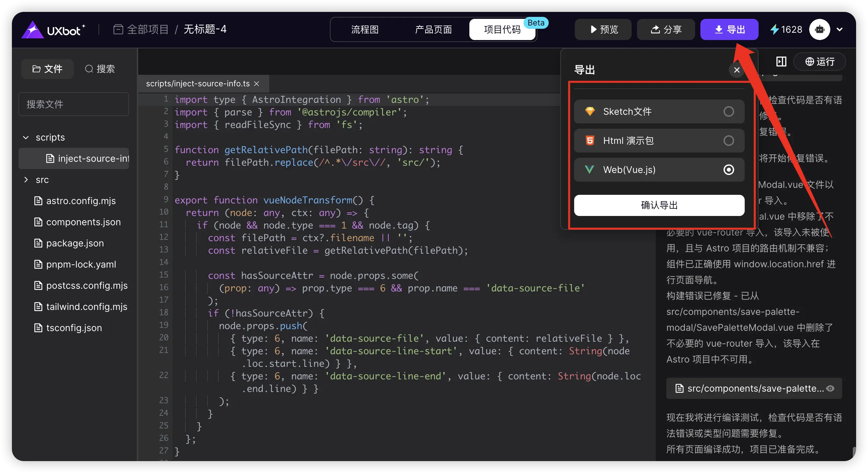The height and width of the screenshot is (473, 868).
Task: Select the Web(Vue.js) export radio button
Action: (729, 170)
